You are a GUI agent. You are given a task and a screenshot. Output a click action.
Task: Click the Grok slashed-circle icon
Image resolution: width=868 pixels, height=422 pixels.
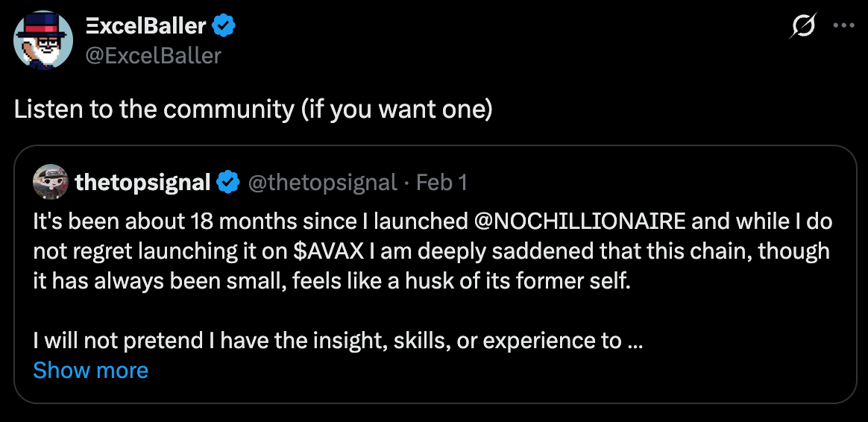click(803, 28)
